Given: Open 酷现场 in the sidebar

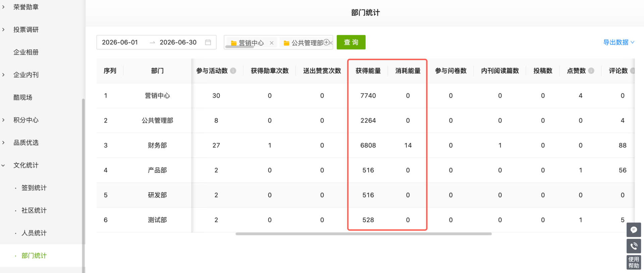Looking at the screenshot, I should [x=23, y=97].
